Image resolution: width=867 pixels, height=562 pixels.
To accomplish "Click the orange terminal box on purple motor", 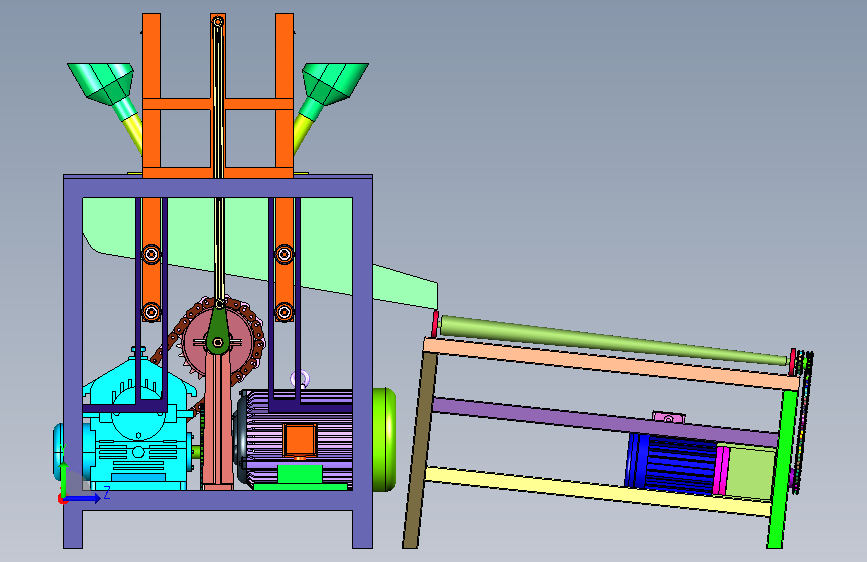I will [300, 441].
